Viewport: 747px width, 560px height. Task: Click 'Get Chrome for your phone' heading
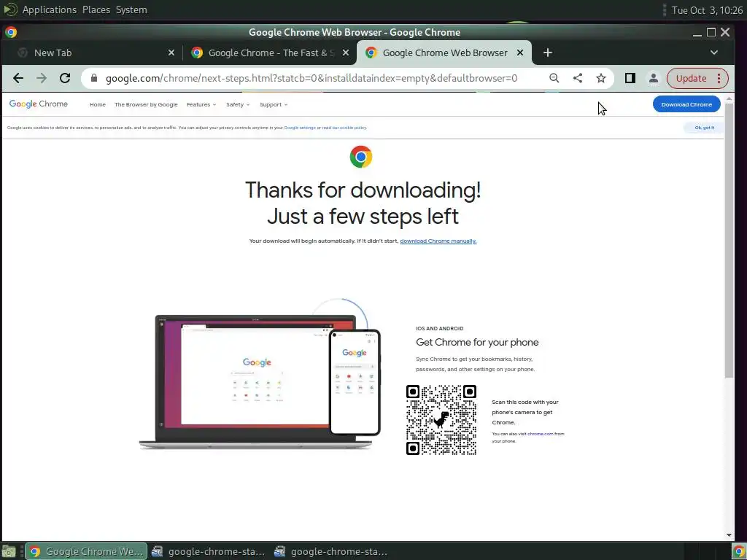(x=477, y=342)
